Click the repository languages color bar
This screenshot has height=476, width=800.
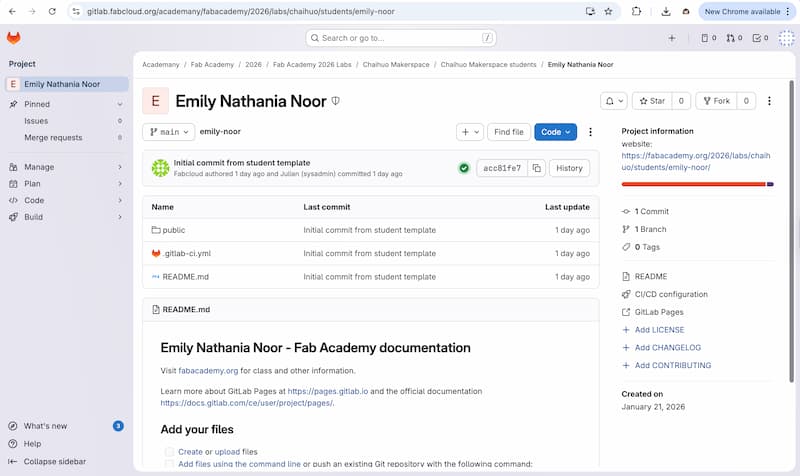point(697,184)
